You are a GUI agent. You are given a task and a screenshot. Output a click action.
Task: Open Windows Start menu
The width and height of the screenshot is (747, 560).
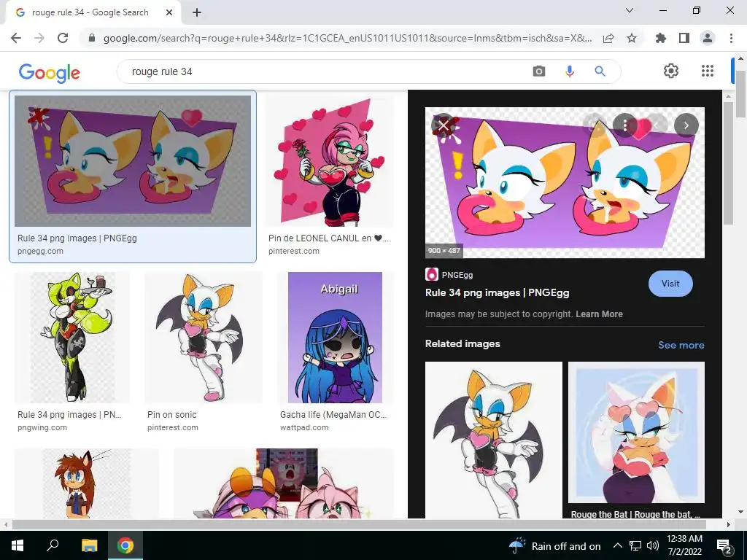pos(18,545)
